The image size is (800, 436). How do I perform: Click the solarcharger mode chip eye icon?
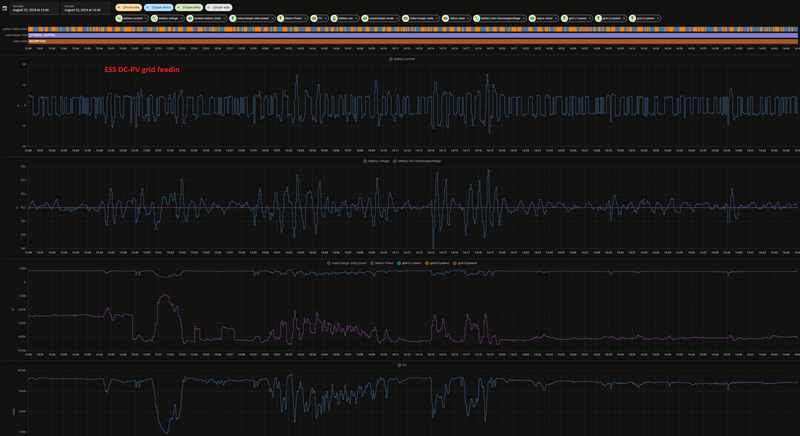(x=365, y=18)
